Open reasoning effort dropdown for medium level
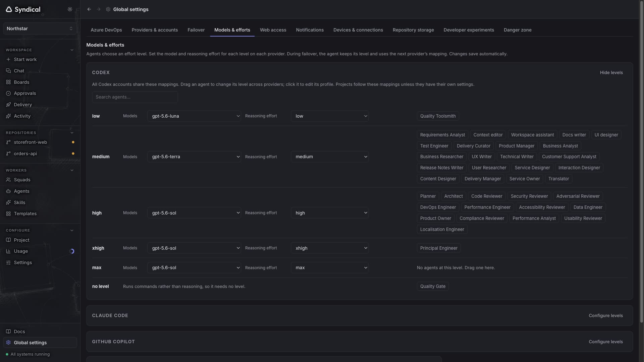Image resolution: width=644 pixels, height=362 pixels. point(329,157)
